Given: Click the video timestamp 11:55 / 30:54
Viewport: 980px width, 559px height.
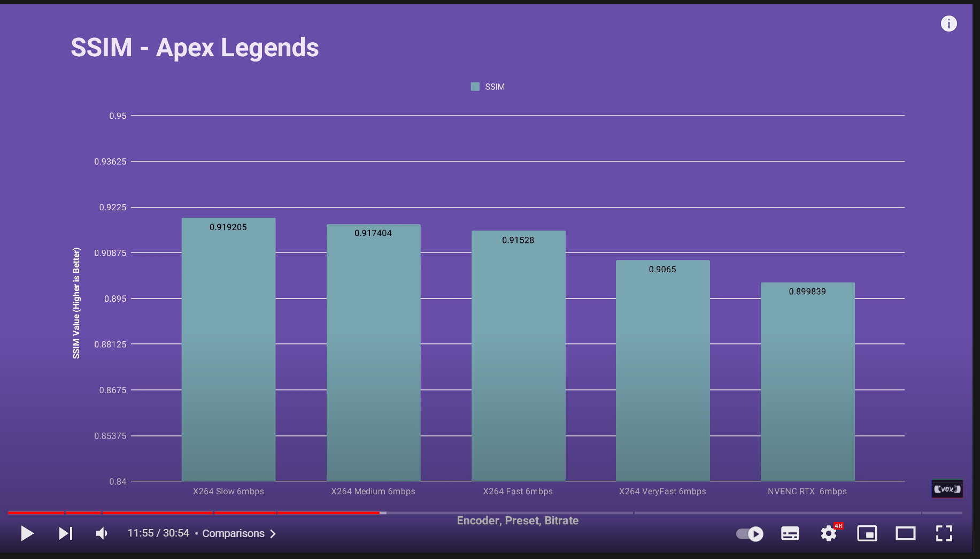Looking at the screenshot, I should tap(158, 533).
